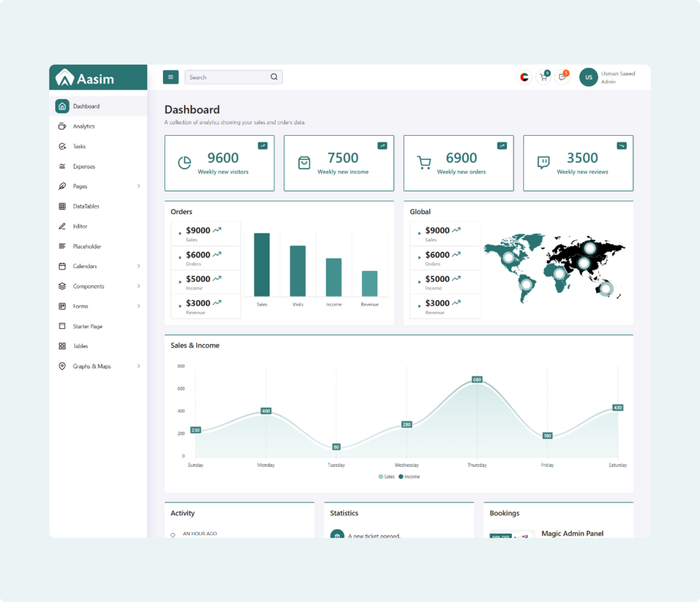Click the down-trend badge on 3500 reviews card

(x=621, y=146)
